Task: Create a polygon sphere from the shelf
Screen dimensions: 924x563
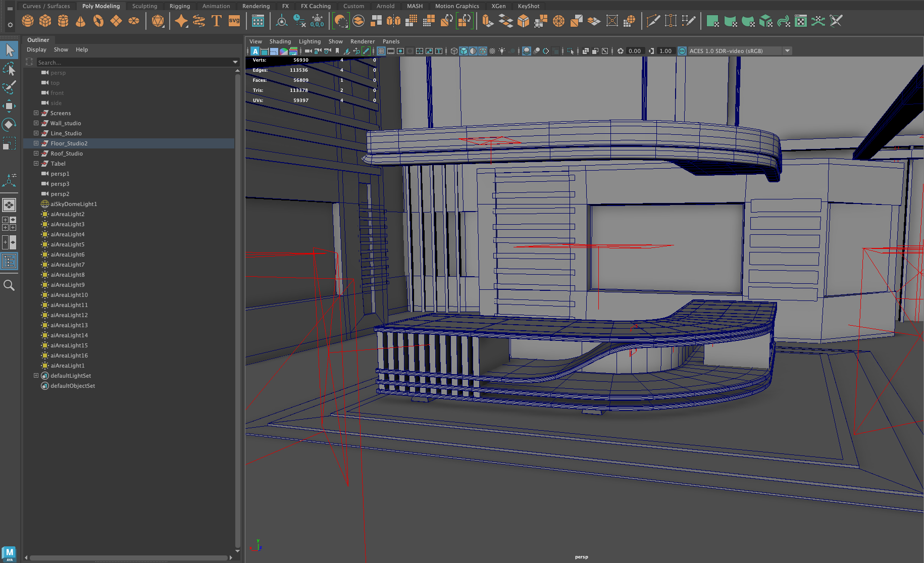Action: pyautogui.click(x=28, y=21)
